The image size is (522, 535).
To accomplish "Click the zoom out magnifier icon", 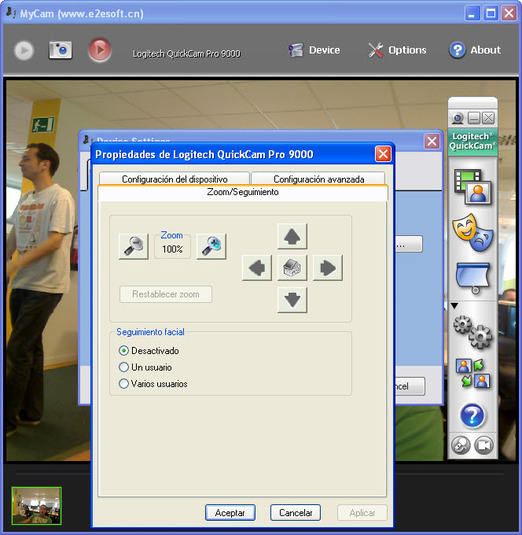I will 133,246.
